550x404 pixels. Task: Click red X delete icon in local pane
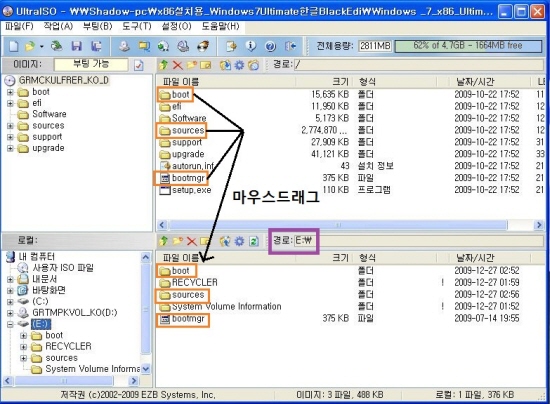point(192,241)
